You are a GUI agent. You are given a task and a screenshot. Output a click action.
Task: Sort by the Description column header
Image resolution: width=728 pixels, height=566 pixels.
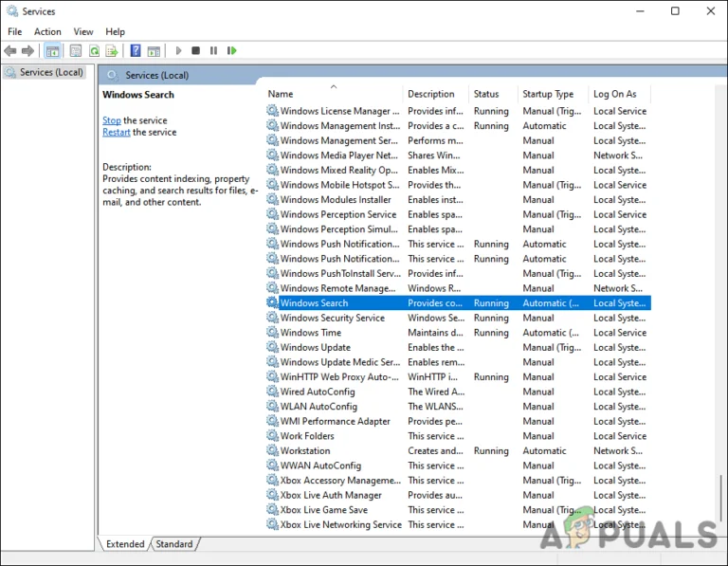click(x=436, y=94)
